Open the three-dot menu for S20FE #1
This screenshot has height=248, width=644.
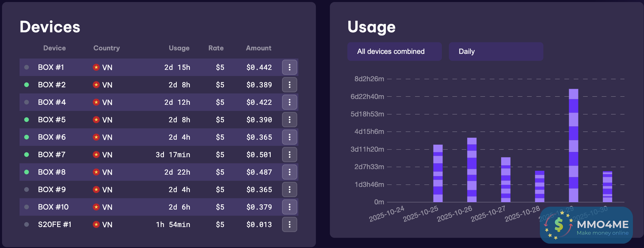point(289,224)
